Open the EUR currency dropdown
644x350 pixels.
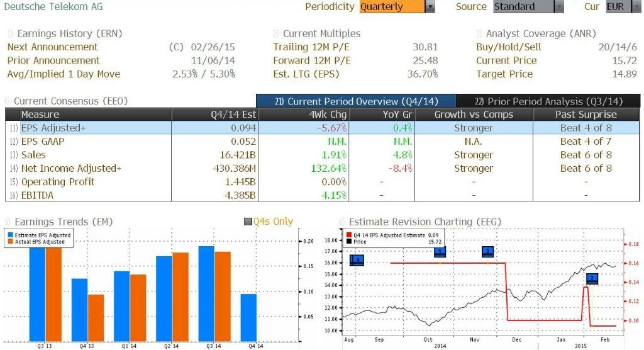pyautogui.click(x=623, y=6)
